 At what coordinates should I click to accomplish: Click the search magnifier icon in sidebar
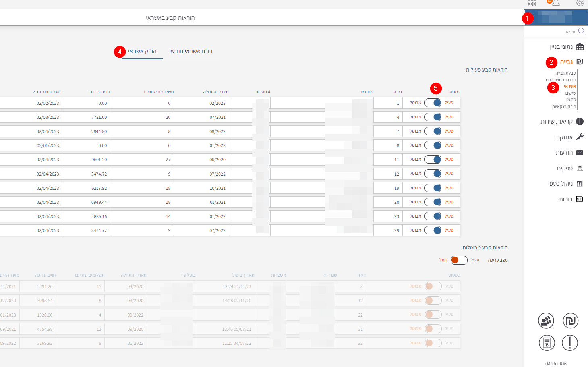[581, 31]
